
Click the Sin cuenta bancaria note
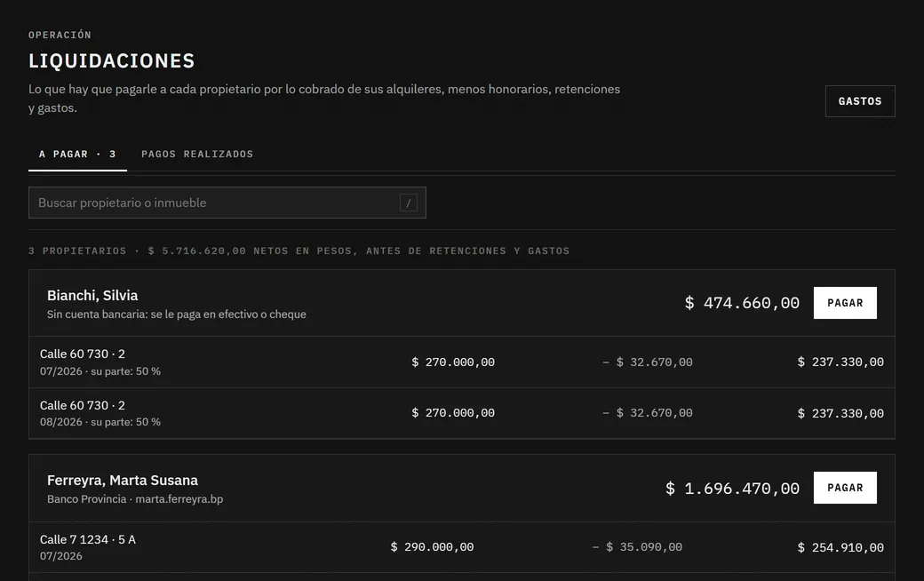point(177,314)
